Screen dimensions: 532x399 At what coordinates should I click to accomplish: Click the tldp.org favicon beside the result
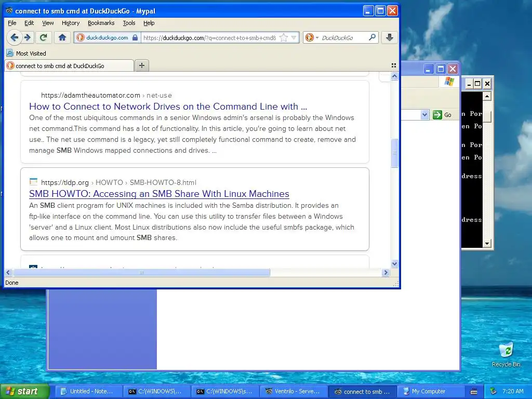click(33, 182)
